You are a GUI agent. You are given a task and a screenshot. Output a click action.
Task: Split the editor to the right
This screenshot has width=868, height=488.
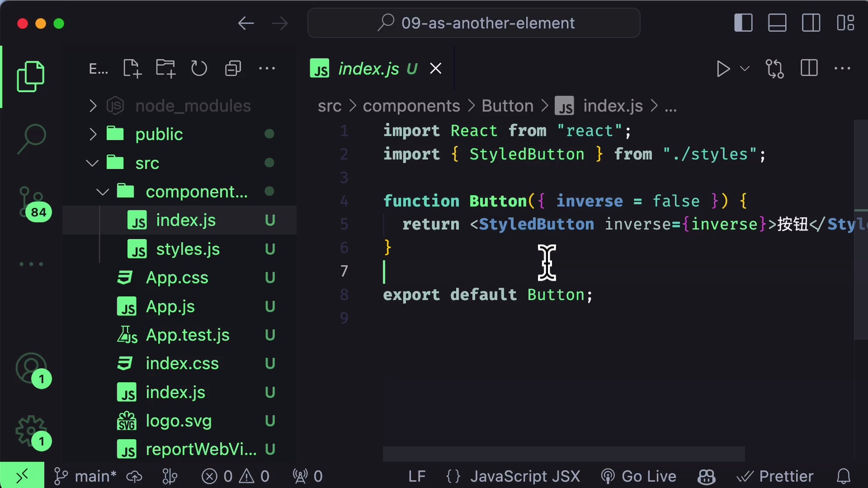tap(809, 69)
